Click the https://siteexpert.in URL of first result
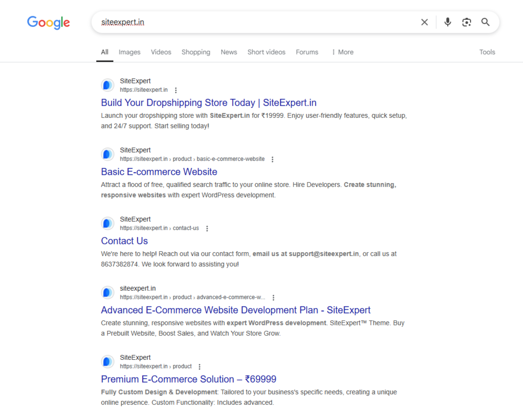Image resolution: width=523 pixels, height=420 pixels. (144, 89)
